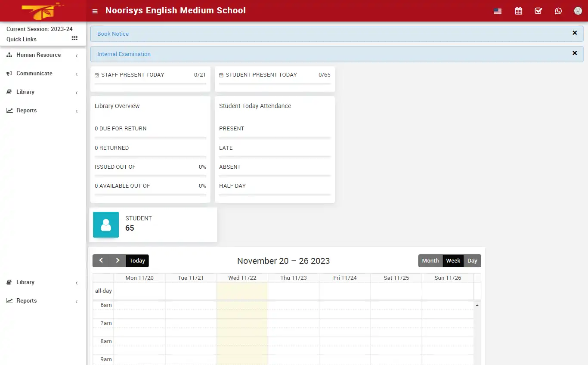Open the calendar icon in the header
The width and height of the screenshot is (588, 365).
(x=518, y=11)
